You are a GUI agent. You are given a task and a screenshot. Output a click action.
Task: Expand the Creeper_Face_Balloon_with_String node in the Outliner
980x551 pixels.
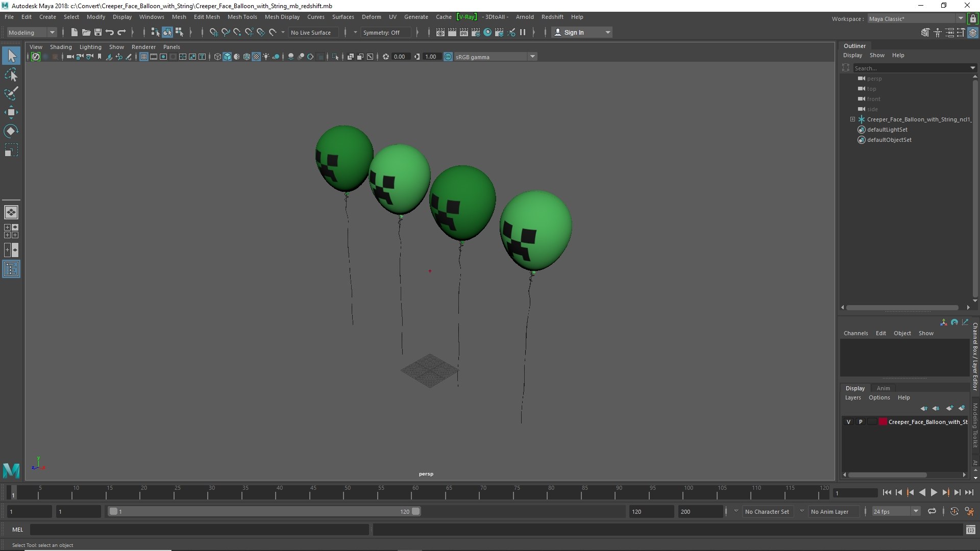point(852,119)
